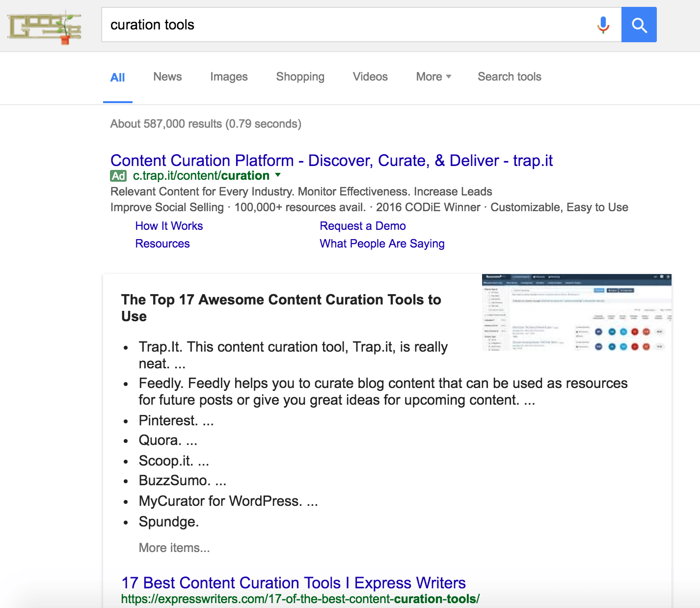Image resolution: width=700 pixels, height=608 pixels.
Task: Click the 'BuzzSumo. ...' list item
Action: pyautogui.click(x=183, y=480)
